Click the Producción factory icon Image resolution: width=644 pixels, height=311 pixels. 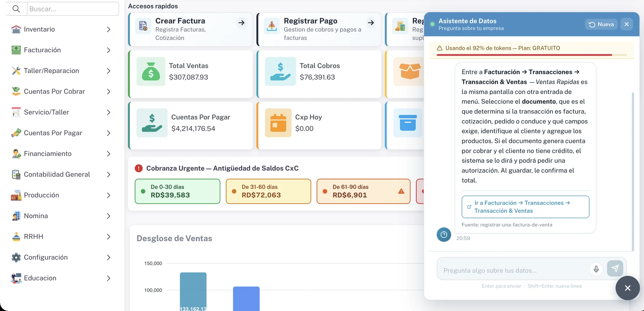coord(16,195)
